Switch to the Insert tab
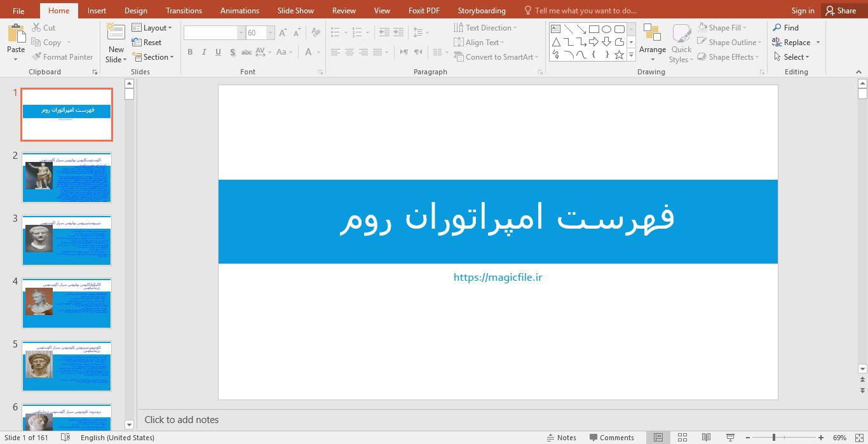 (97, 11)
